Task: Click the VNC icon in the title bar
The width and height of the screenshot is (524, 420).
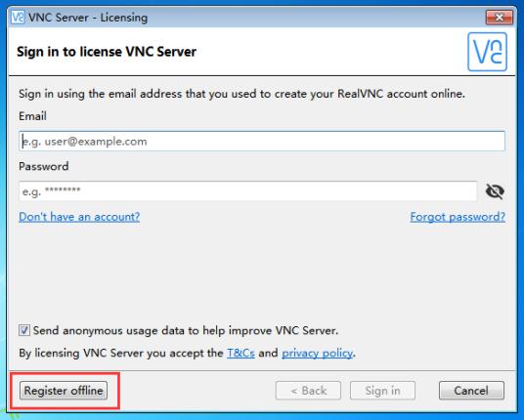Action: point(18,17)
